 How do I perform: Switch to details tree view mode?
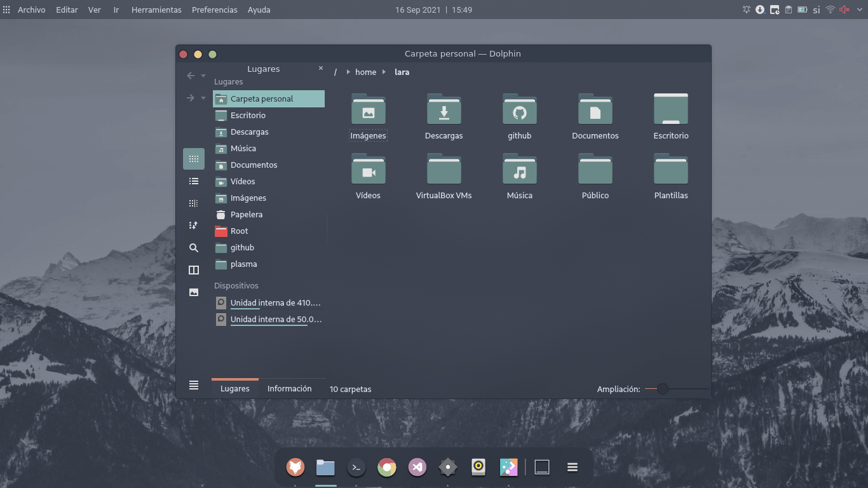point(194,203)
